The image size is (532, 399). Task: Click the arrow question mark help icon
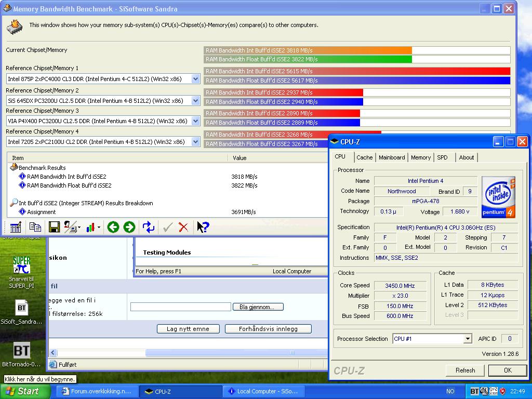pos(203,227)
